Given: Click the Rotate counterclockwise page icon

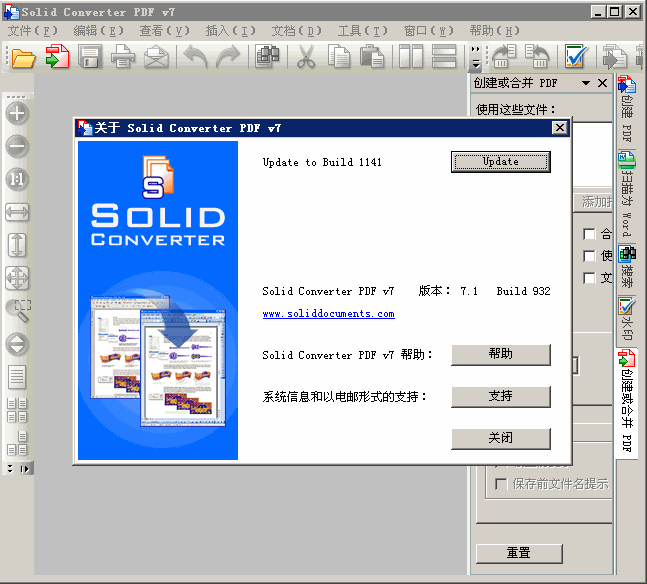Looking at the screenshot, I should 504,57.
